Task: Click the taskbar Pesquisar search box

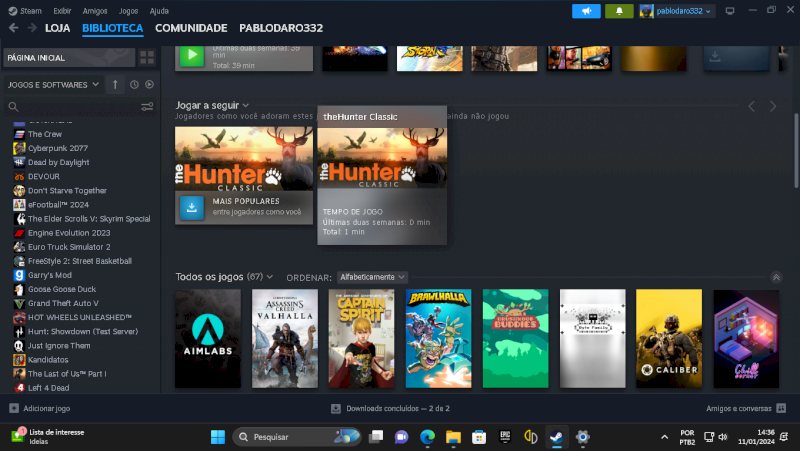Action: (297, 437)
